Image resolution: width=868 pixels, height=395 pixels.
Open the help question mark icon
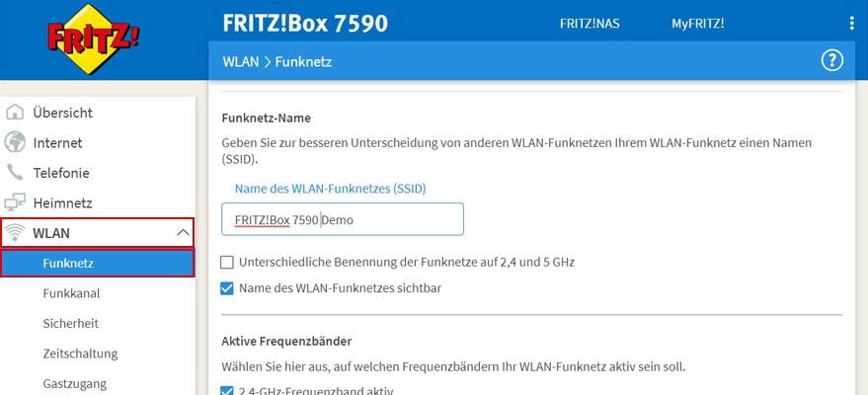click(x=831, y=61)
